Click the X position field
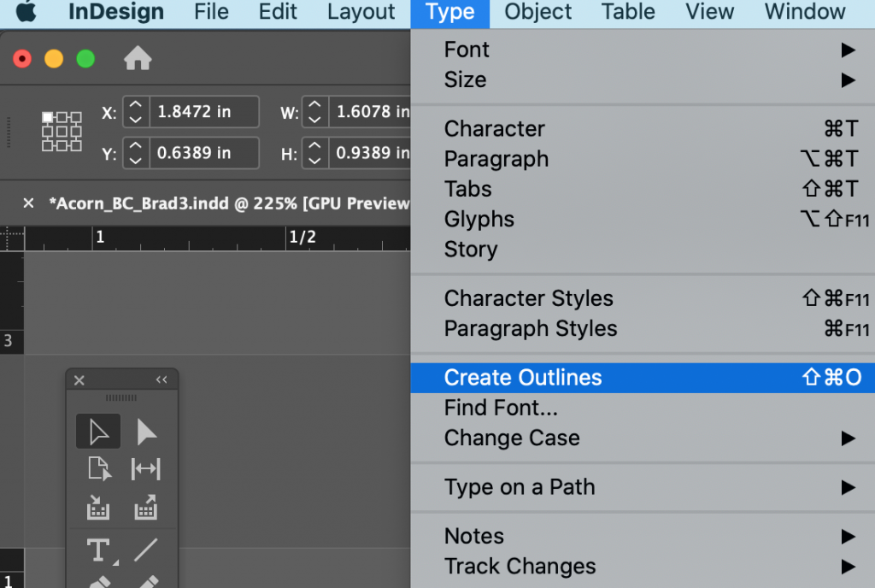875x588 pixels. click(204, 112)
